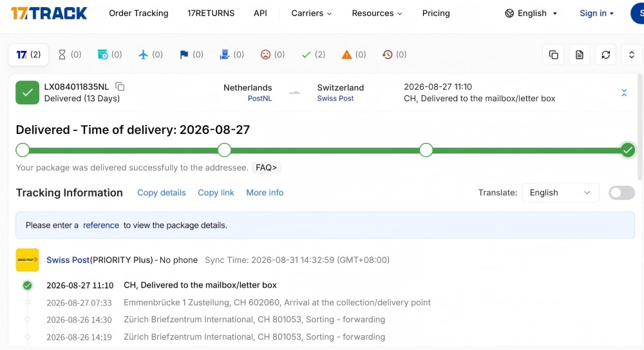Click the reference link in the notice
The height and width of the screenshot is (350, 644).
tap(101, 226)
